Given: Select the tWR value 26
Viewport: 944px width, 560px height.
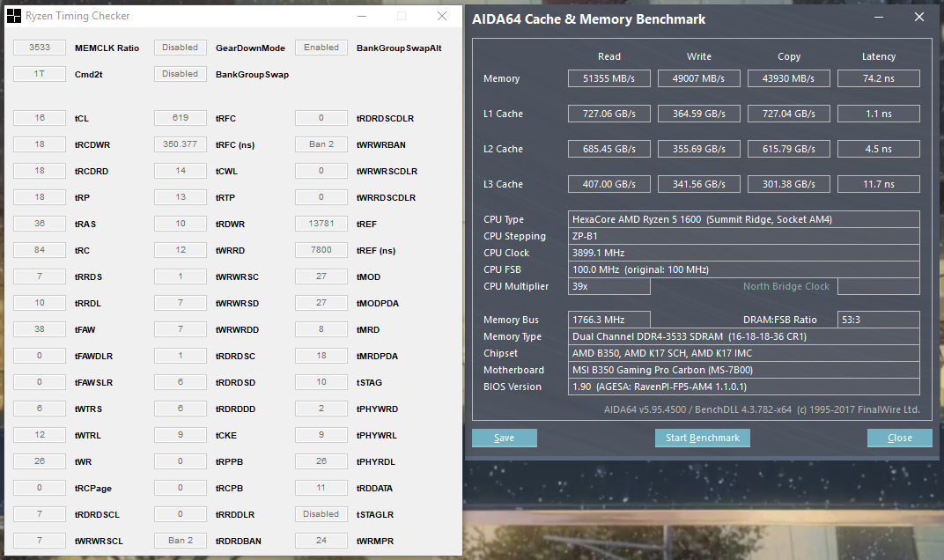Looking at the screenshot, I should click(x=40, y=461).
